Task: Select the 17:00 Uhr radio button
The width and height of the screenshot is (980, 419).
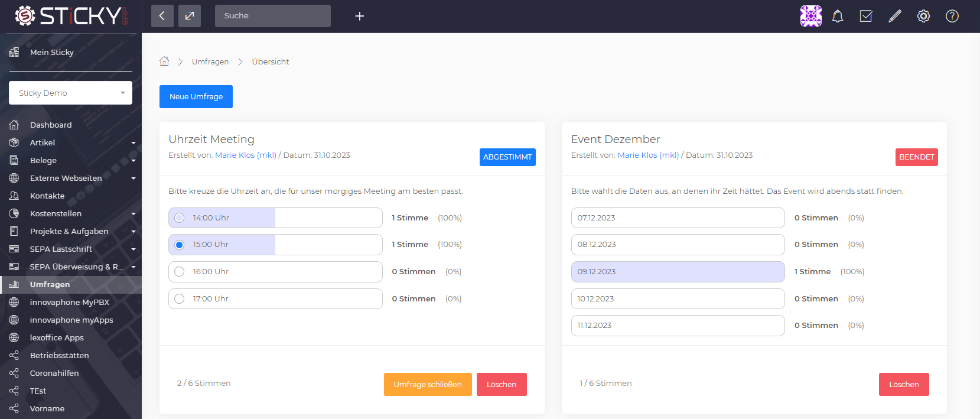Action: (x=180, y=298)
